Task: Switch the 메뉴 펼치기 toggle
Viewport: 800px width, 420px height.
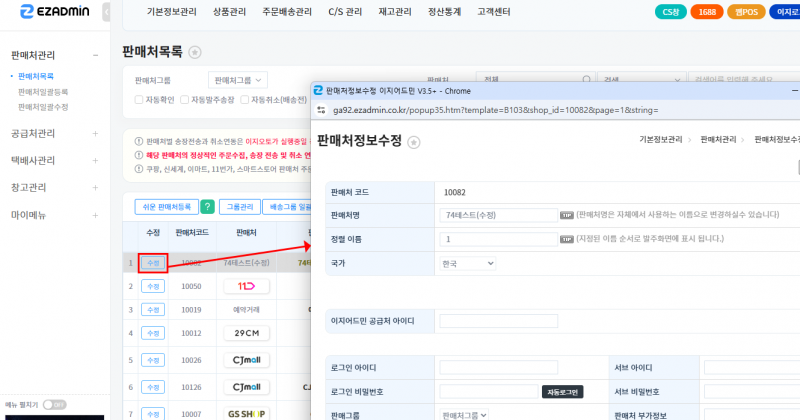Action: click(x=54, y=405)
